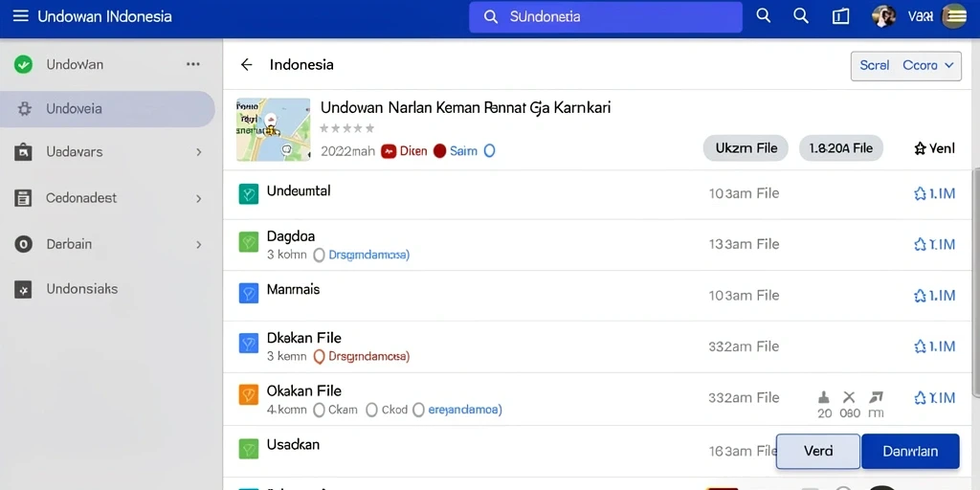The width and height of the screenshot is (980, 490).
Task: Click the person icon above 20
Action: click(x=824, y=396)
